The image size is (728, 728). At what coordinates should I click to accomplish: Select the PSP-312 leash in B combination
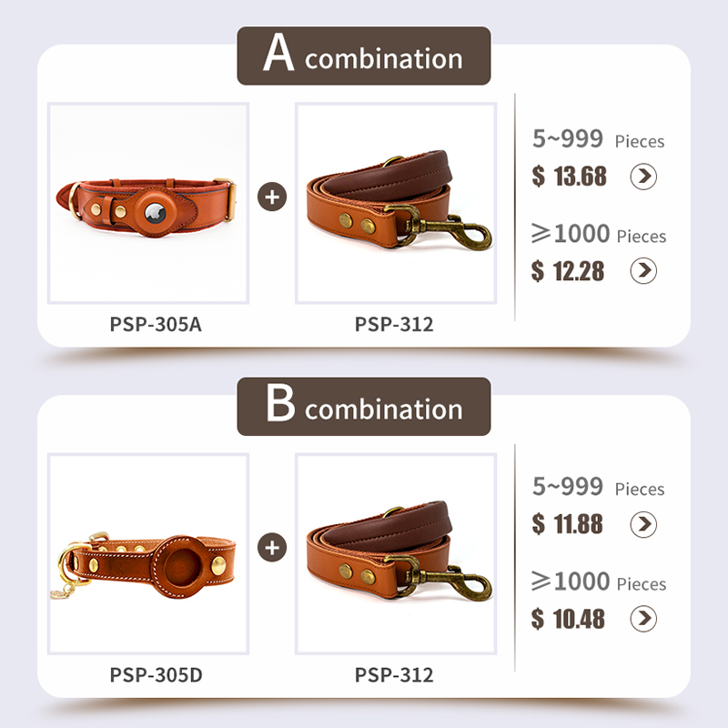[x=395, y=553]
